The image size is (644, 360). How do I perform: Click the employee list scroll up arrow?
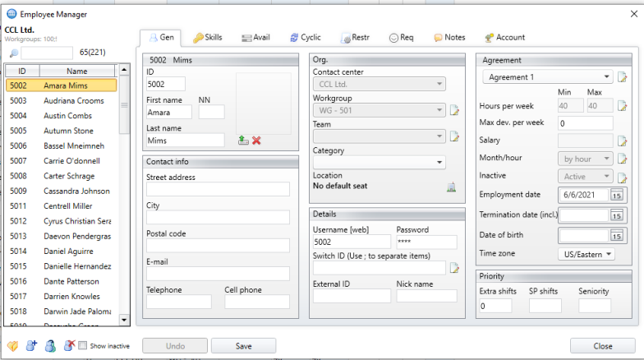tap(124, 69)
